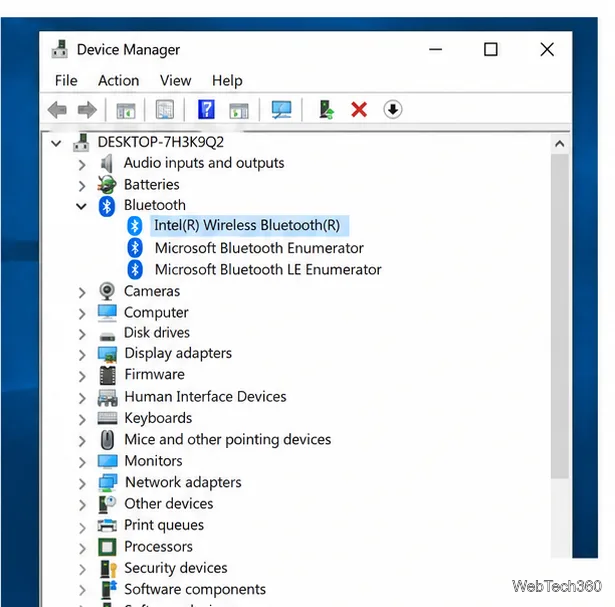Open the Properties toolbar icon

click(x=165, y=109)
